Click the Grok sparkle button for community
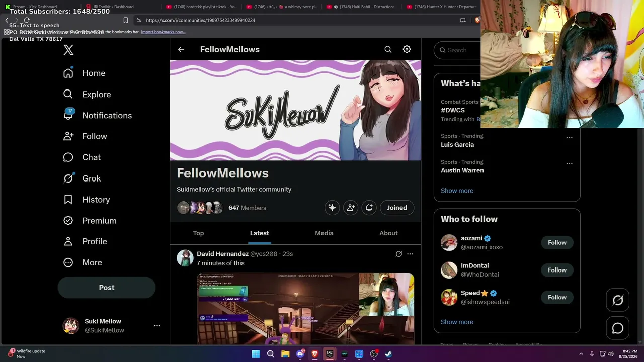Image resolution: width=644 pixels, height=362 pixels. [332, 208]
